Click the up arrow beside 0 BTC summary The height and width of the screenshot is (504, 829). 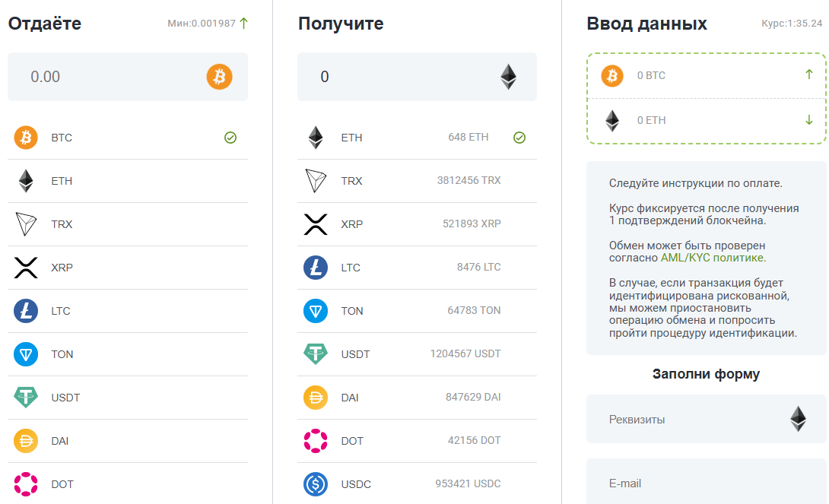(x=809, y=74)
